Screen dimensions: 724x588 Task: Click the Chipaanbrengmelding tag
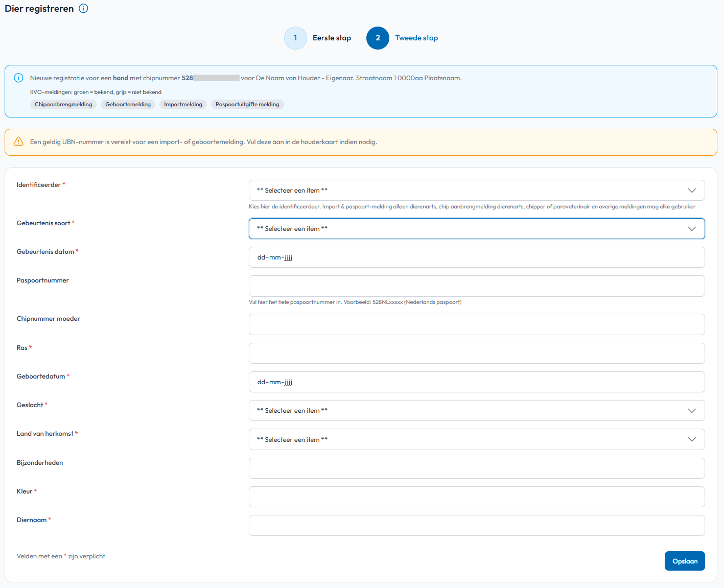click(63, 104)
